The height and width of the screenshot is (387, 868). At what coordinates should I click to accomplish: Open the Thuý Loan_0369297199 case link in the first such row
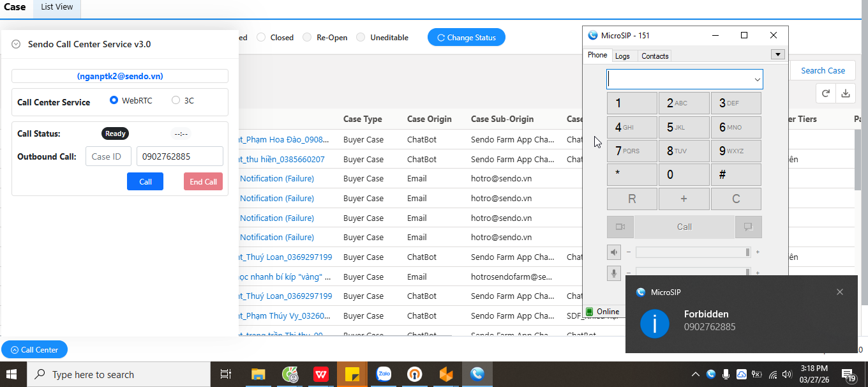(285, 257)
